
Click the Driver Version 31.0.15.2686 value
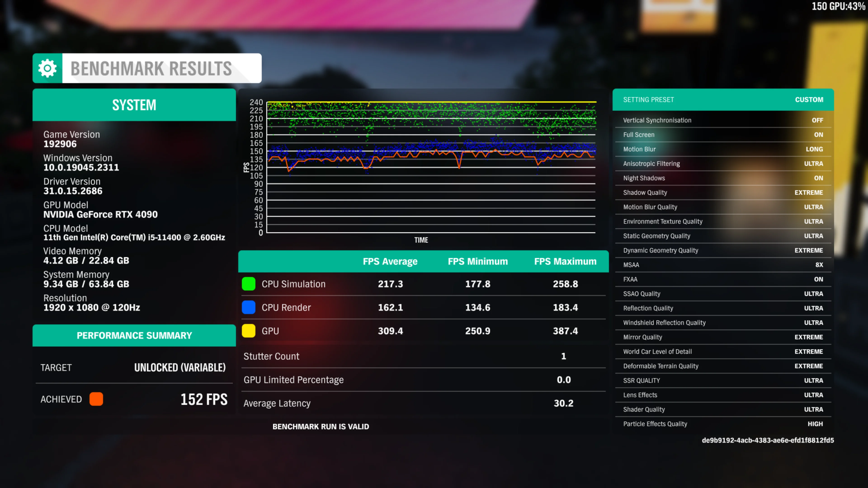(x=73, y=191)
